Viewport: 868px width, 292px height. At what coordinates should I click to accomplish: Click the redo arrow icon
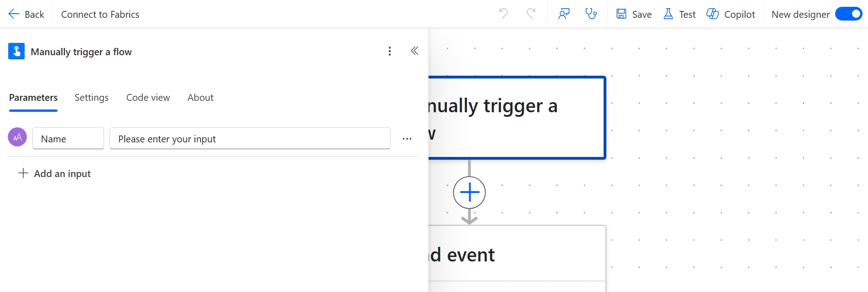tap(531, 14)
